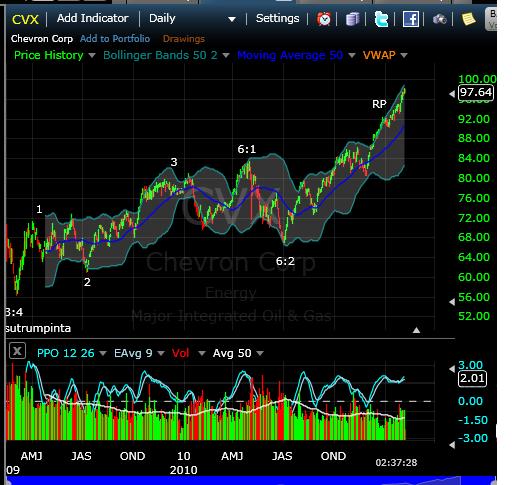Open the Settings menu
The height and width of the screenshot is (485, 512).
pyautogui.click(x=277, y=18)
